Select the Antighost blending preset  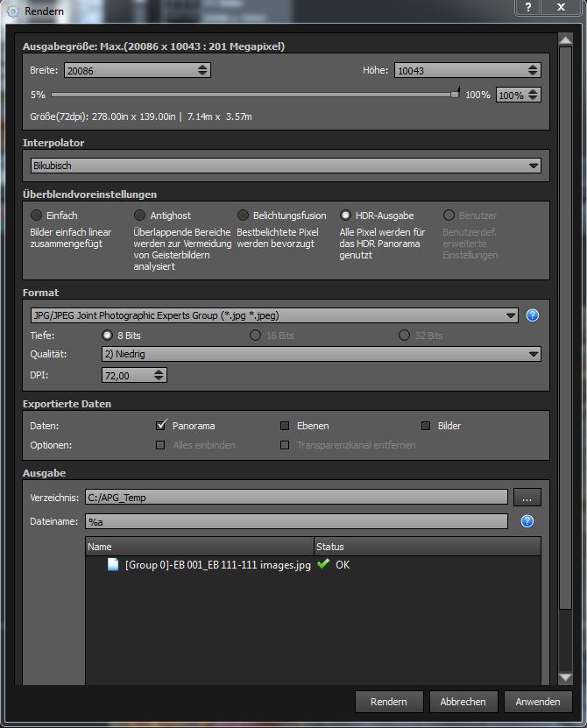(x=139, y=216)
